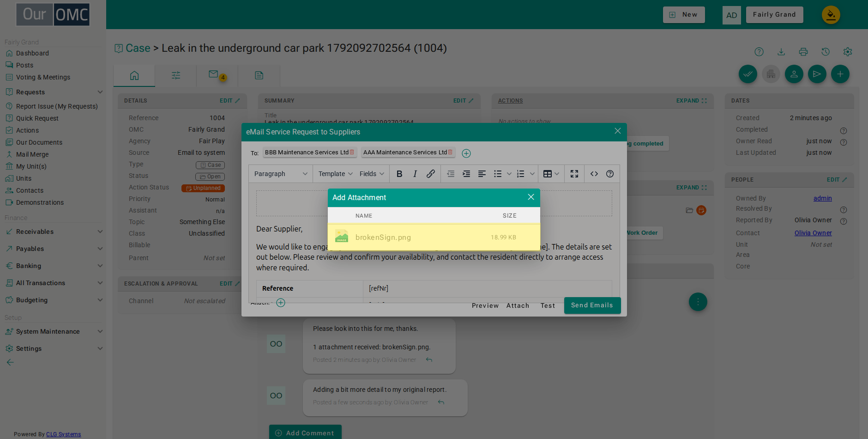Add another supplier recipient with plus icon
The width and height of the screenshot is (868, 439).
[466, 153]
